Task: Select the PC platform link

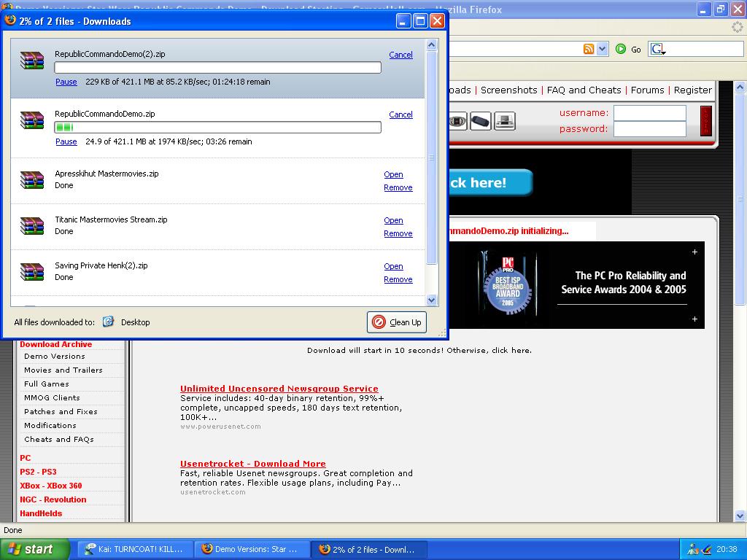Action: click(26, 458)
